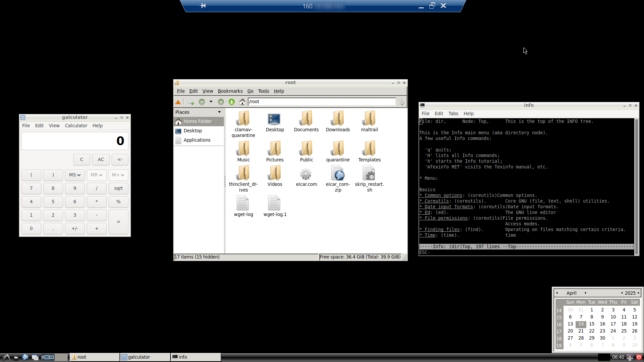
Task: Select Desktop in Places sidebar
Action: click(x=199, y=131)
